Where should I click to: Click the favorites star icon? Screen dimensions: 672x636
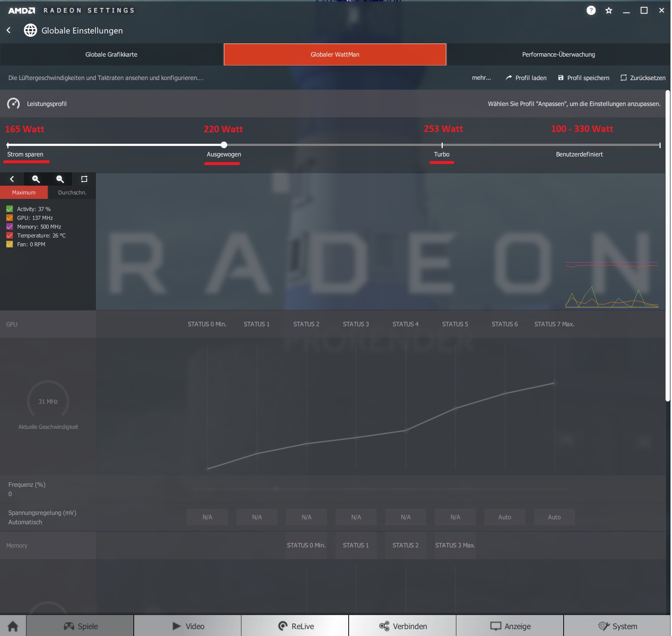[x=609, y=11]
